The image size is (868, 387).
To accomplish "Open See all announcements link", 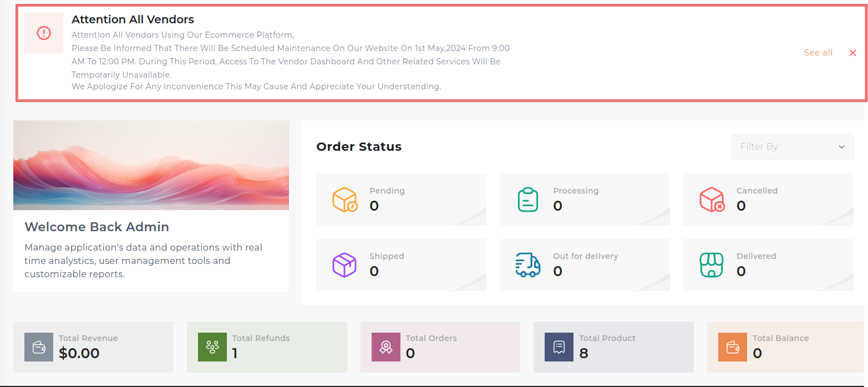I will (818, 53).
